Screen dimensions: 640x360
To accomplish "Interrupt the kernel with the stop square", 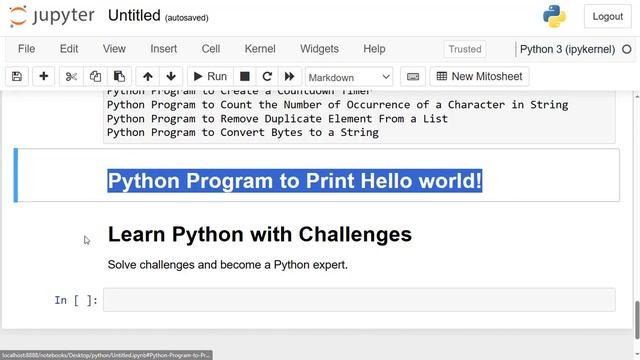I will [244, 76].
